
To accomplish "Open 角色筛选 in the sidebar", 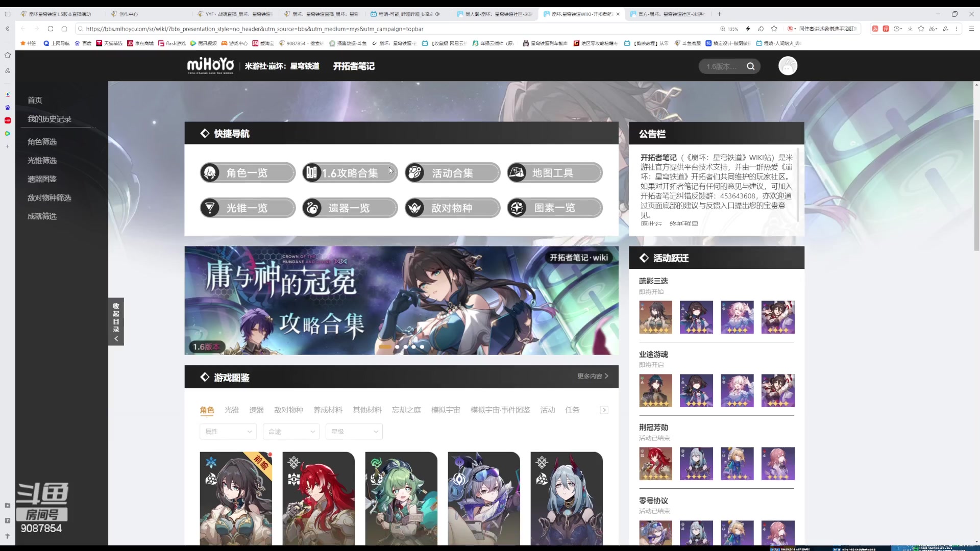I will 42,142.
